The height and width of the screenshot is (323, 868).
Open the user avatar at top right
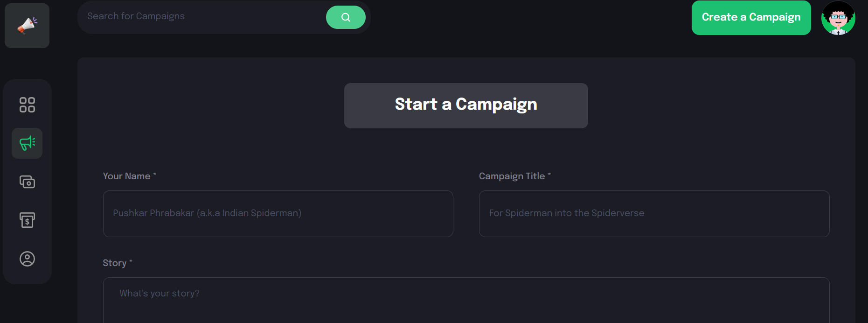pos(838,18)
